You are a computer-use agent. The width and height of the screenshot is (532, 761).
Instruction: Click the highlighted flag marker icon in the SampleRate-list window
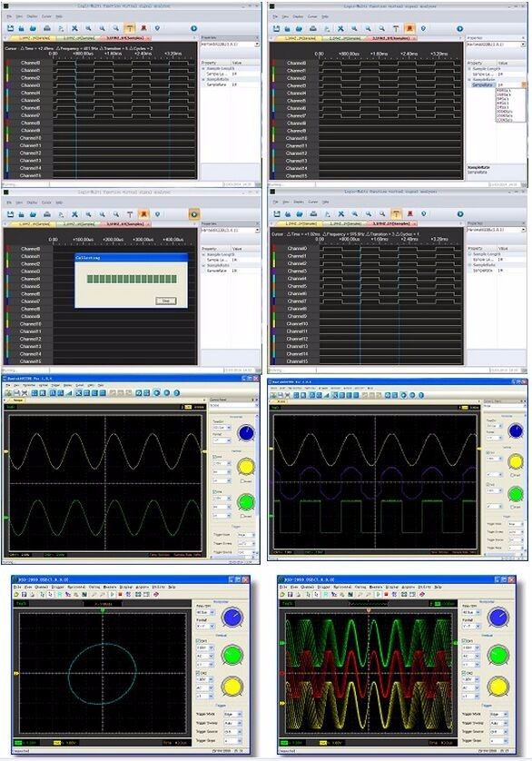pos(409,29)
